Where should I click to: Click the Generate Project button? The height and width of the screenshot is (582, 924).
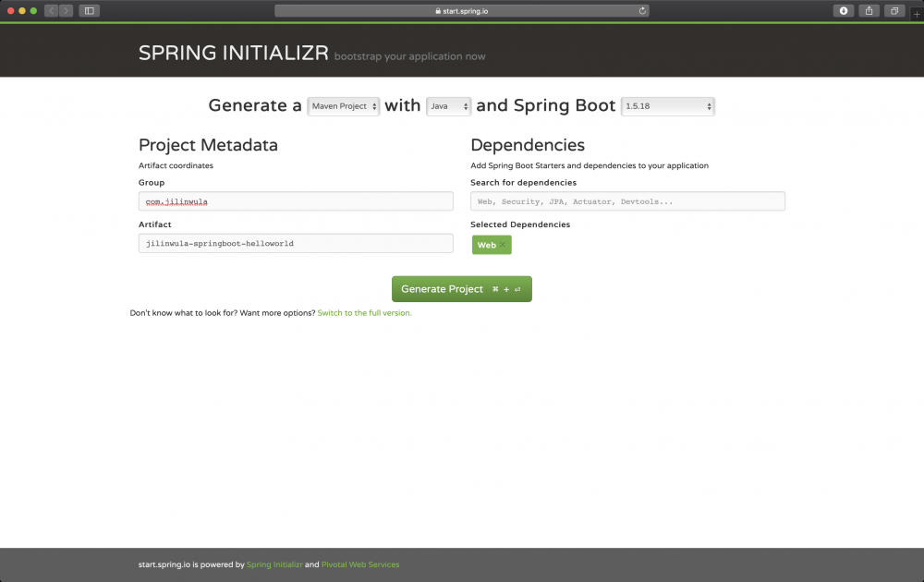[462, 289]
